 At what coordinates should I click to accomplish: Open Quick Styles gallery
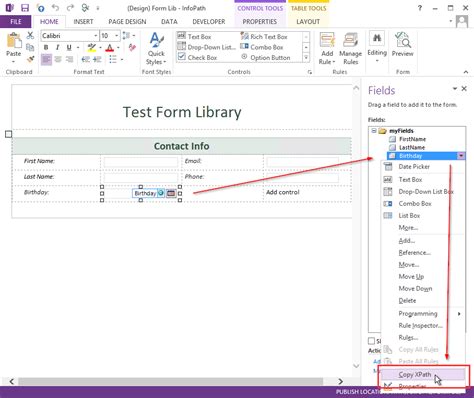pos(156,49)
